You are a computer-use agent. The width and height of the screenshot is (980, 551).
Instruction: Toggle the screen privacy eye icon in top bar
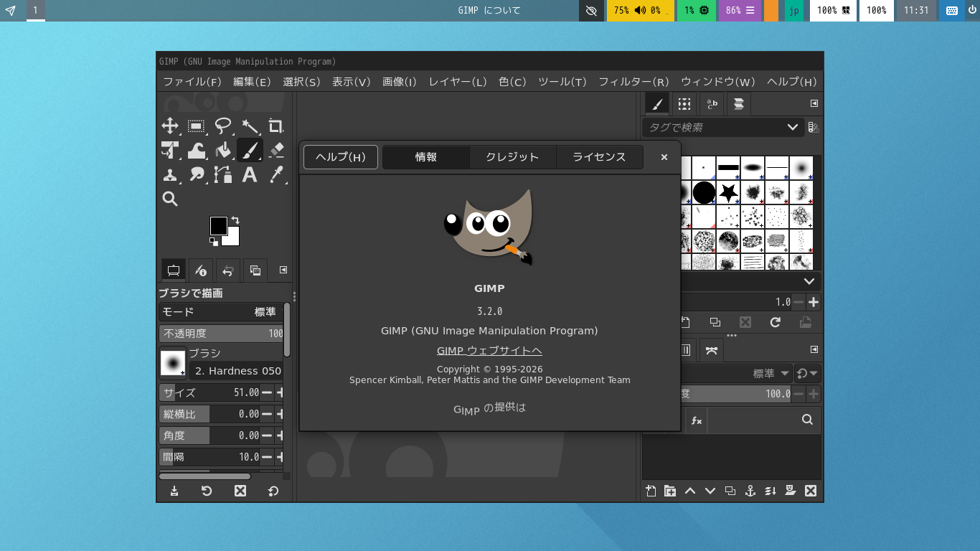click(591, 11)
